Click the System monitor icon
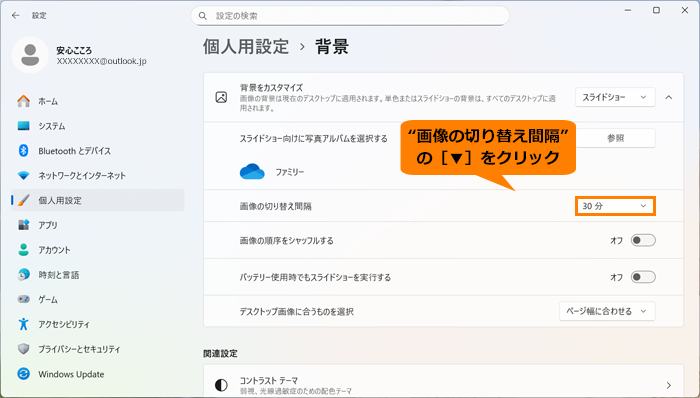The image size is (700, 398). pyautogui.click(x=24, y=126)
